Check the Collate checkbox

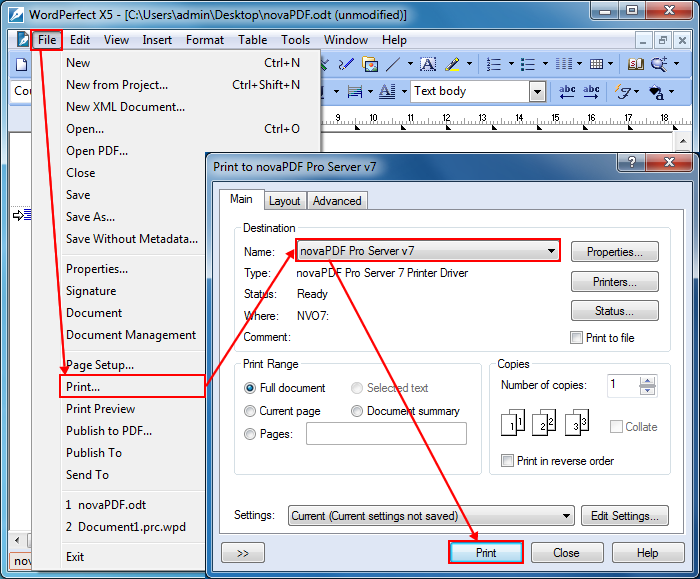[x=616, y=426]
